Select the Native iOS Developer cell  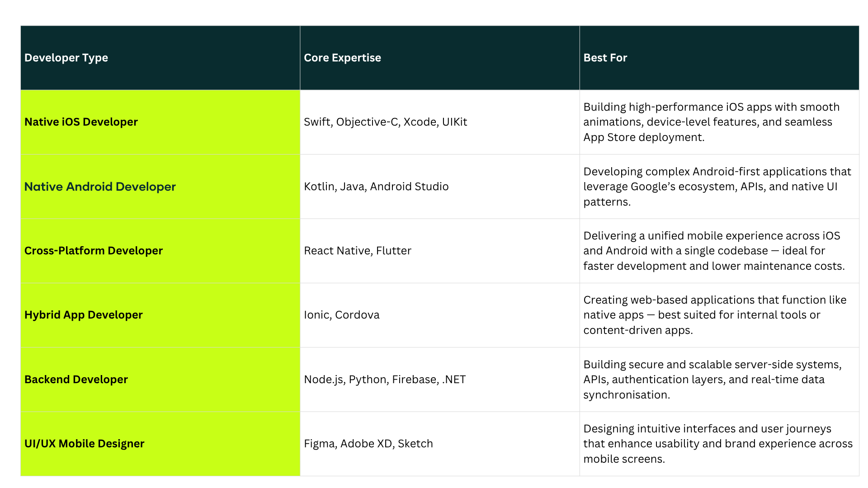point(81,122)
